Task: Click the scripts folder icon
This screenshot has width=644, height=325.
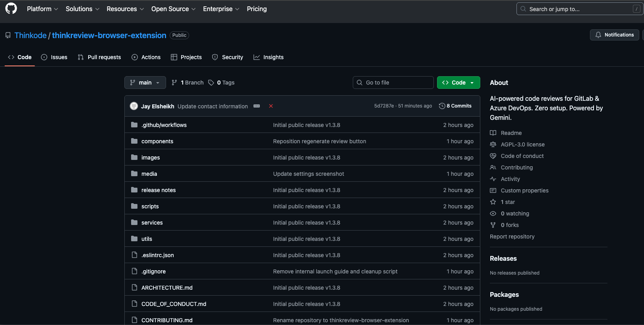Action: point(134,206)
